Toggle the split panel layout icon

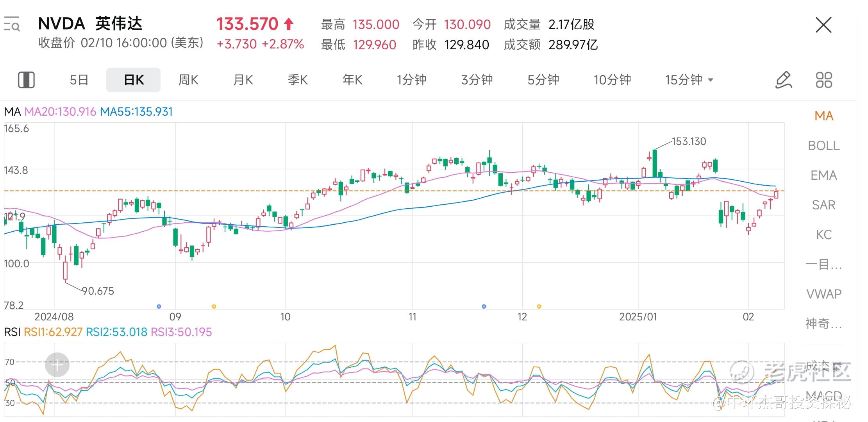click(27, 80)
